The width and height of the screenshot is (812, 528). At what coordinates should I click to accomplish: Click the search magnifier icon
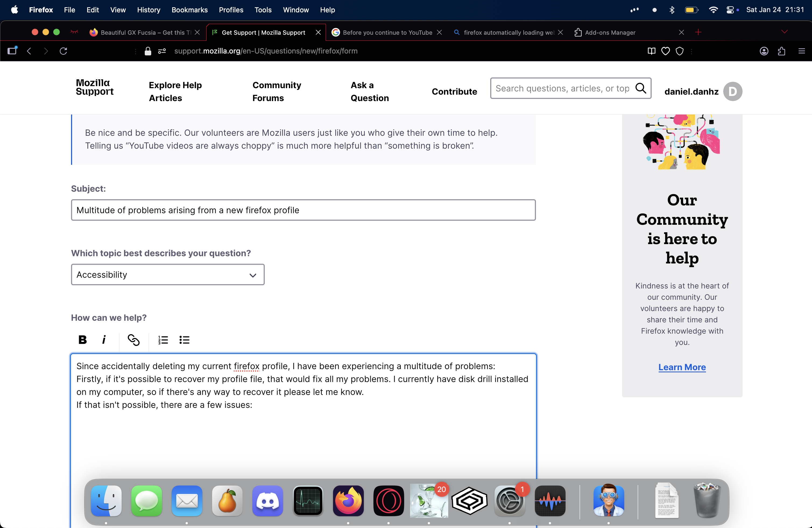(640, 88)
